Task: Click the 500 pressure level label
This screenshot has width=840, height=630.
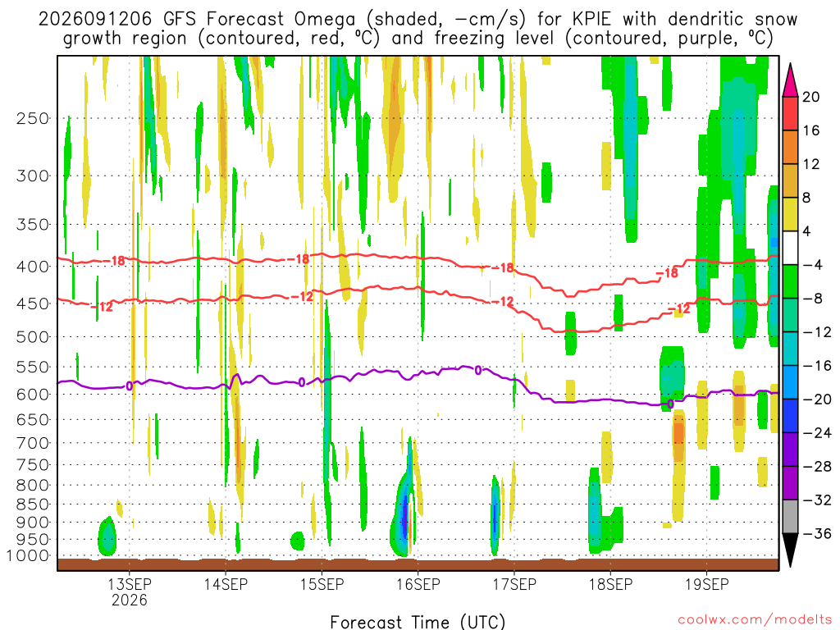Action: (33, 337)
